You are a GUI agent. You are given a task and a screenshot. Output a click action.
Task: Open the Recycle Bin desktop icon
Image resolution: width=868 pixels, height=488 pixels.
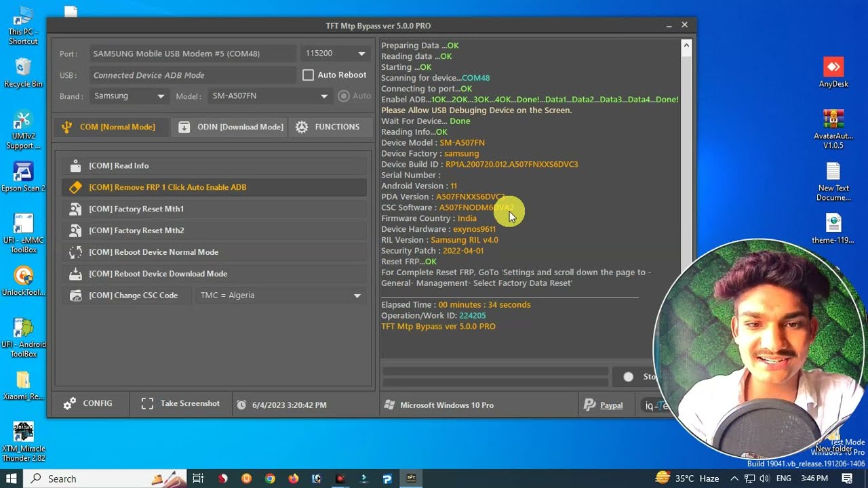(23, 73)
